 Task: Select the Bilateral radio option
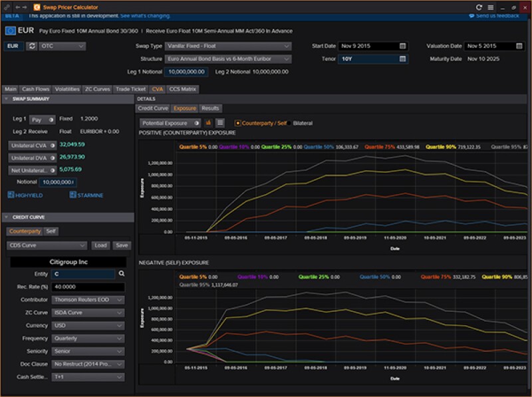tap(289, 123)
